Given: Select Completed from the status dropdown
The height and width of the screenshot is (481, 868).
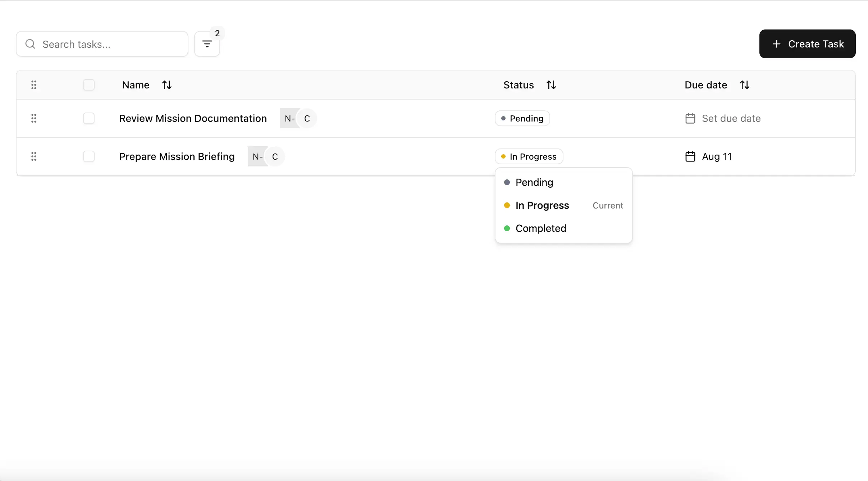Looking at the screenshot, I should [541, 228].
